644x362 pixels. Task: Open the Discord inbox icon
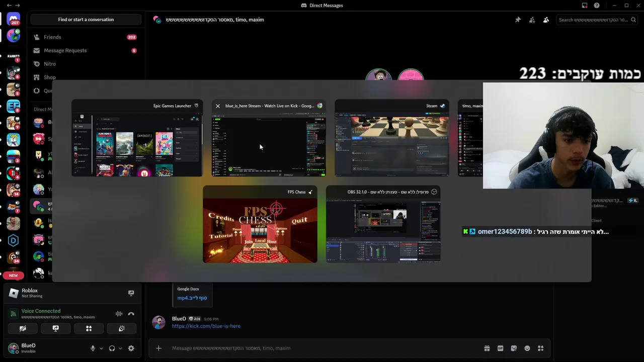tap(585, 6)
